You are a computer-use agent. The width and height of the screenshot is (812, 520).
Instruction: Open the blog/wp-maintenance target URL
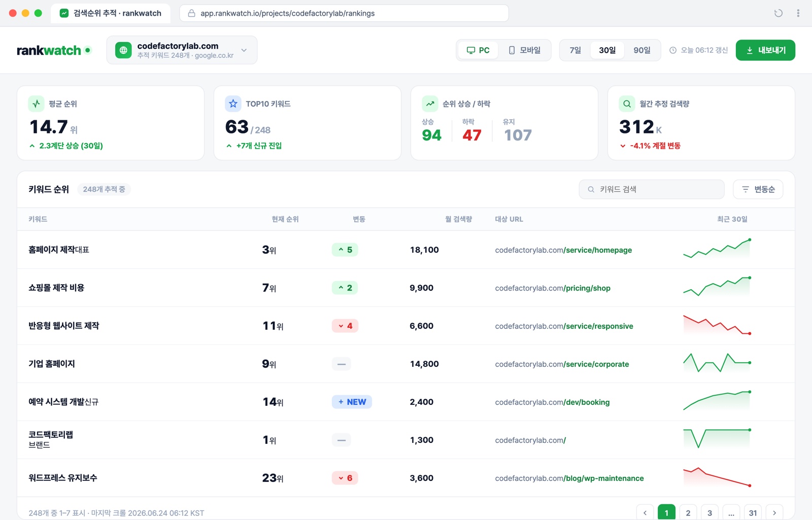pos(569,478)
